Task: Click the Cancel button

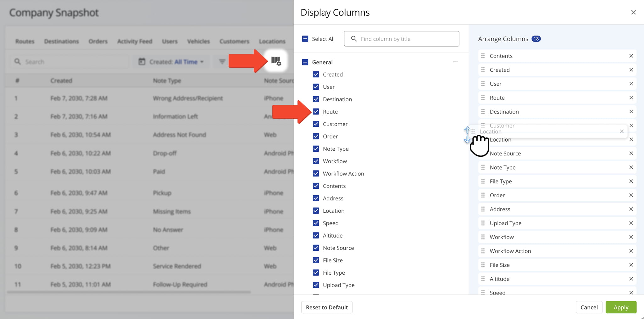Action: 589,307
